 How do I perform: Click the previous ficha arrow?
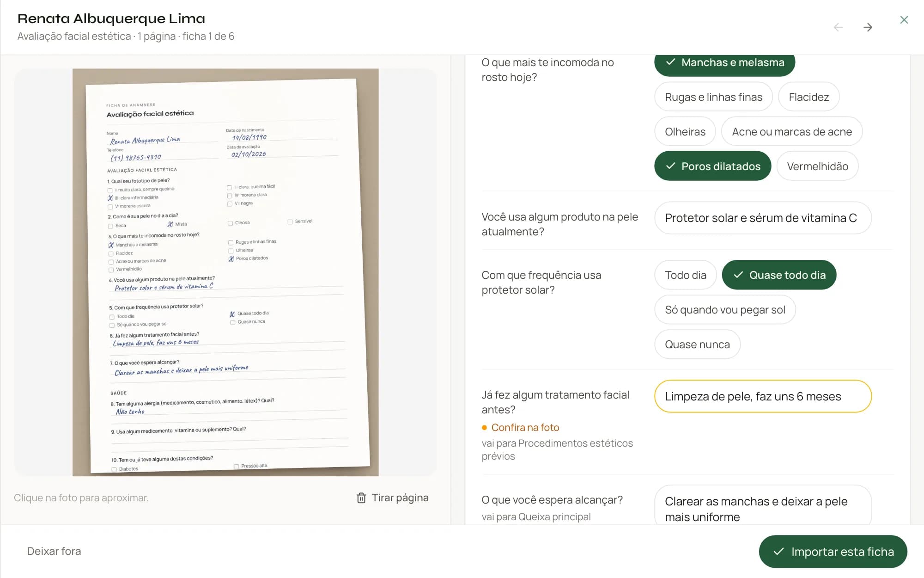point(838,27)
